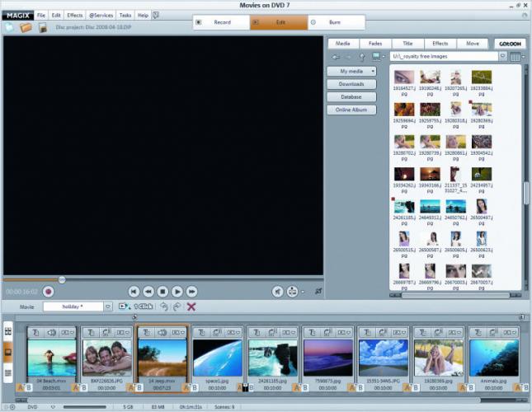Undo the last edit
This screenshot has height=412, width=532.
[164, 307]
